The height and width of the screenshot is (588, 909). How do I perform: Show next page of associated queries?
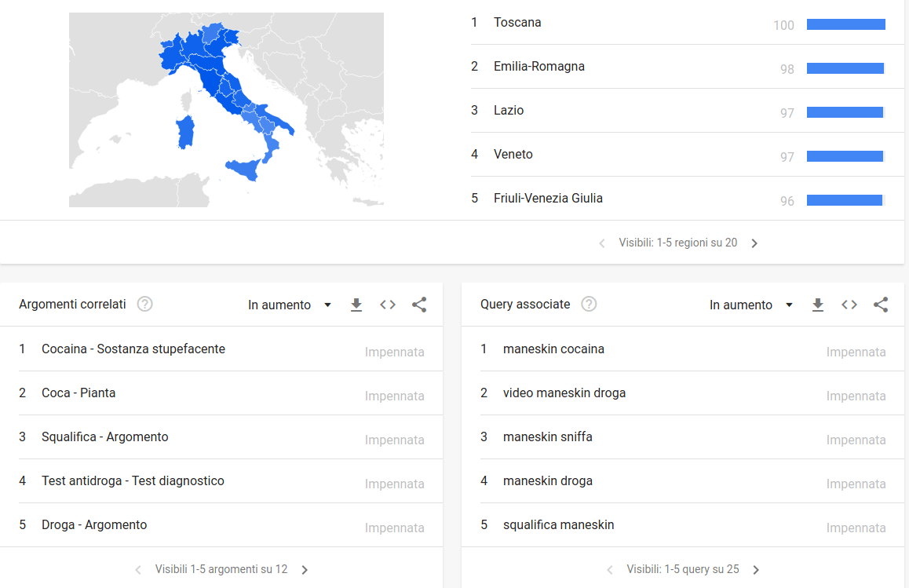(756, 570)
